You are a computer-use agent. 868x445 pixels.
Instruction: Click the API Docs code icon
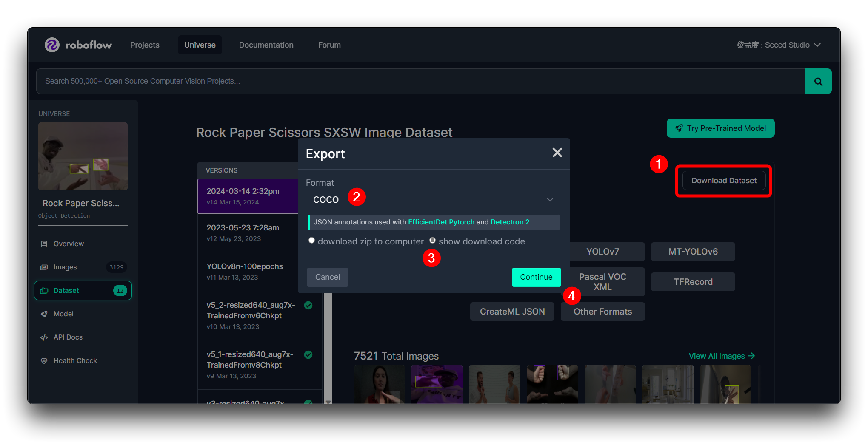[44, 337]
